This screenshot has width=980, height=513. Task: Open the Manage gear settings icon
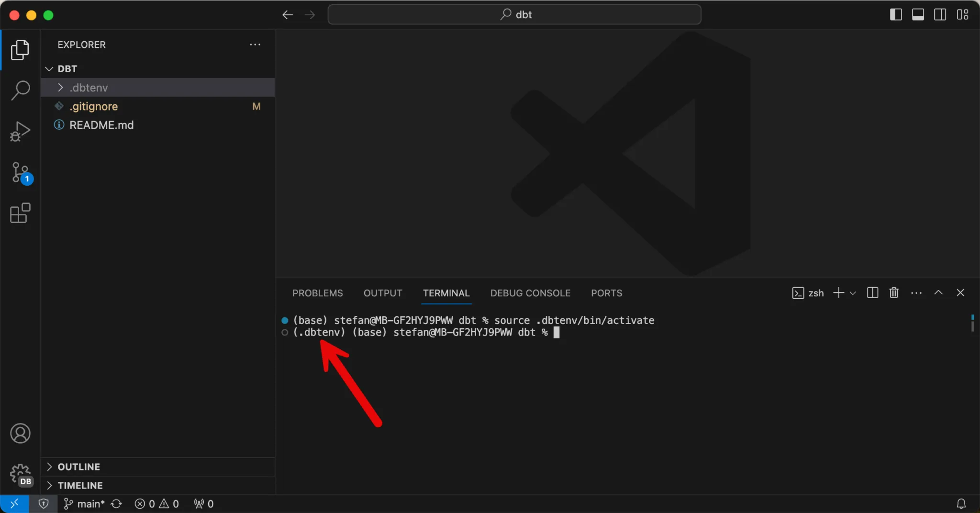(20, 474)
